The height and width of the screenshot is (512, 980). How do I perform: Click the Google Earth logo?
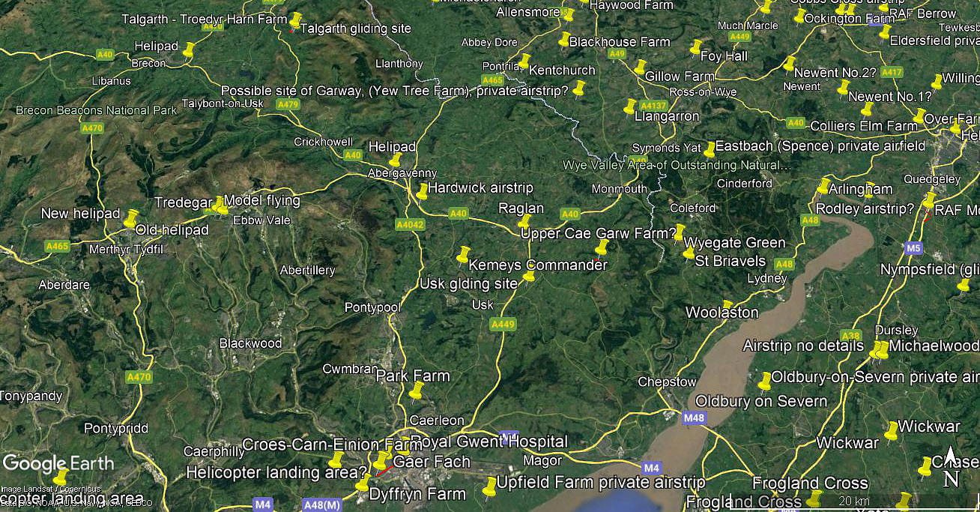pyautogui.click(x=58, y=463)
